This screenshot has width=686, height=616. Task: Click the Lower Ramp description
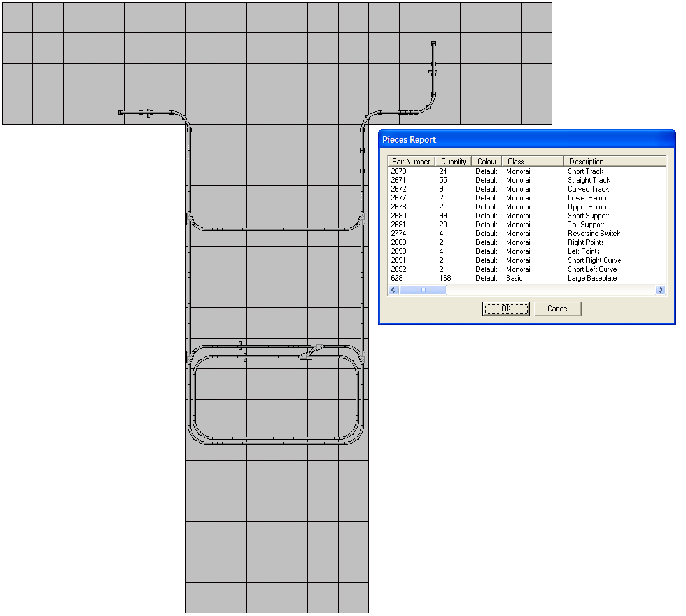(587, 198)
